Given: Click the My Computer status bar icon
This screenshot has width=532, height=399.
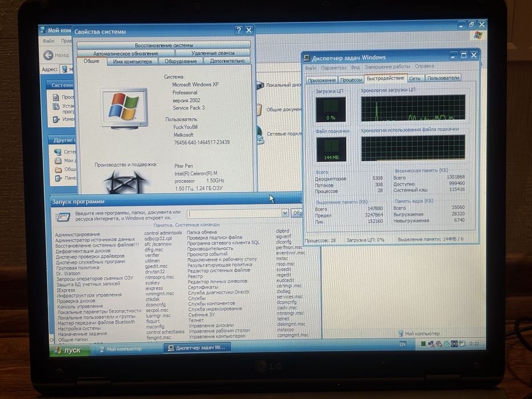Looking at the screenshot, I should tap(401, 333).
